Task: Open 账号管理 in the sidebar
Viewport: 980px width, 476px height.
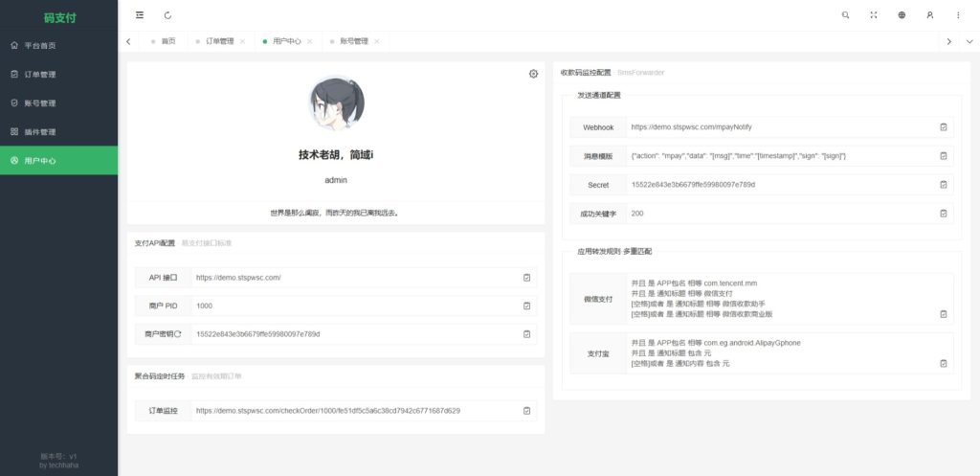Action: [x=58, y=103]
